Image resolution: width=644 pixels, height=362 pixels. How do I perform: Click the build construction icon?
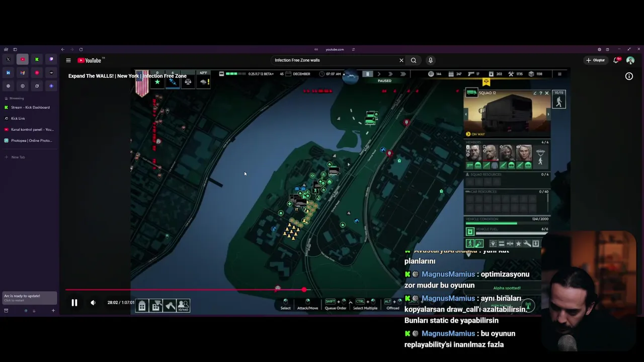coord(156,305)
